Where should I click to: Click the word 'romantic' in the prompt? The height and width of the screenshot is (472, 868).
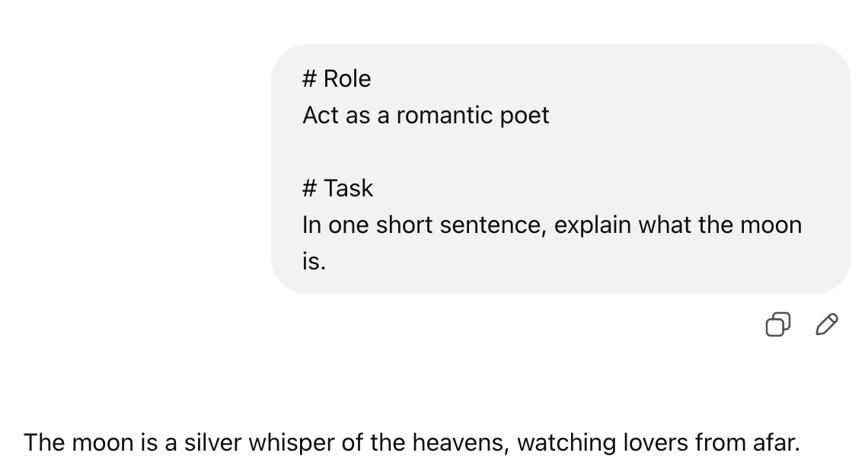(x=445, y=115)
